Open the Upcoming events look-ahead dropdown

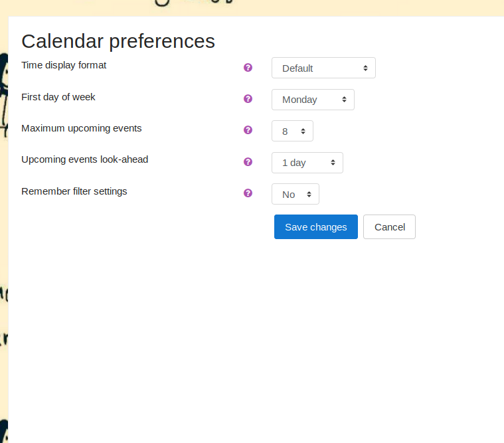pos(307,163)
